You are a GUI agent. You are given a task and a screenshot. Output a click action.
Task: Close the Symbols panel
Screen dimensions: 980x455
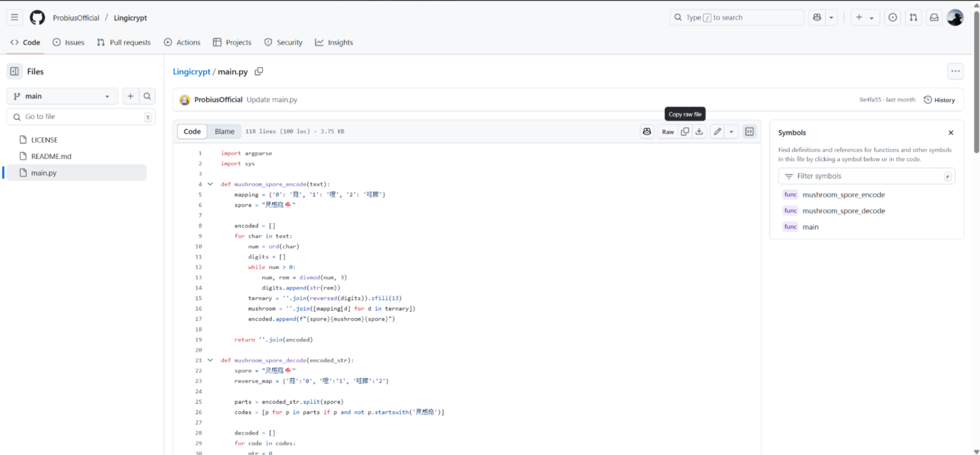(x=951, y=133)
